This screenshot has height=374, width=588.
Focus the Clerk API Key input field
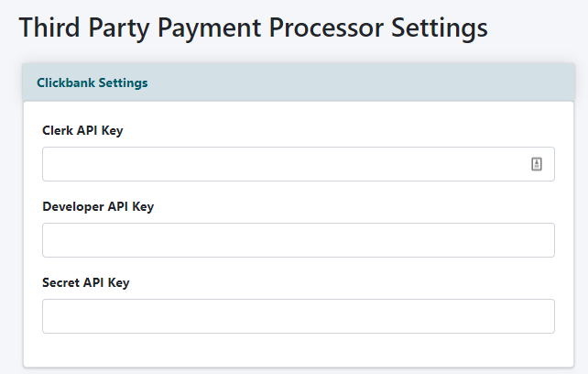(284, 164)
